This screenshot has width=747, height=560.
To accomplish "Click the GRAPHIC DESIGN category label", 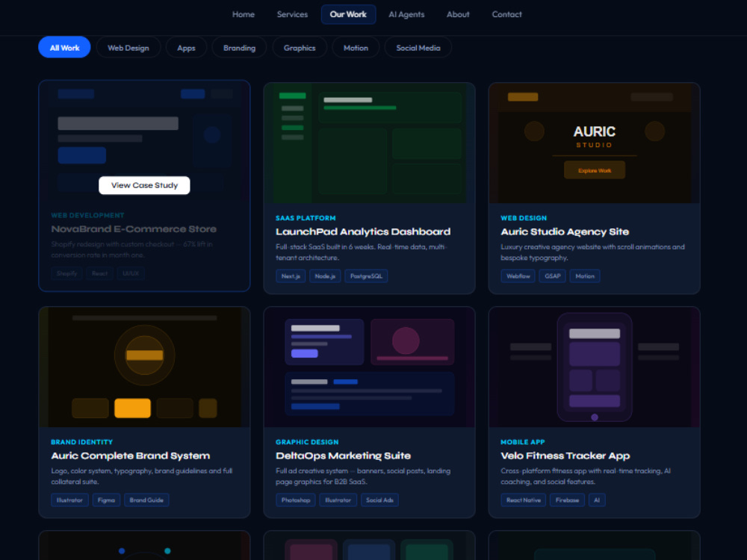I will [x=307, y=442].
